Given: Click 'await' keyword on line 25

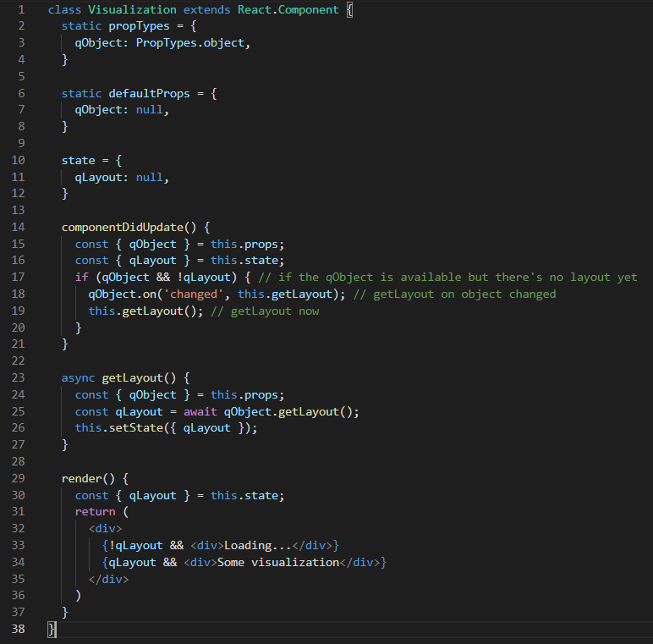Looking at the screenshot, I should tap(200, 412).
